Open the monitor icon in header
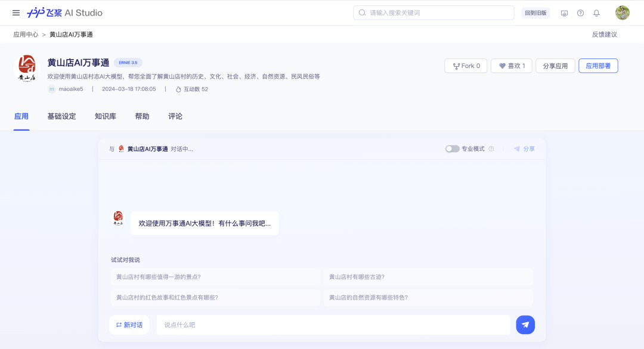Viewport: 644px width, 349px height. click(x=564, y=13)
